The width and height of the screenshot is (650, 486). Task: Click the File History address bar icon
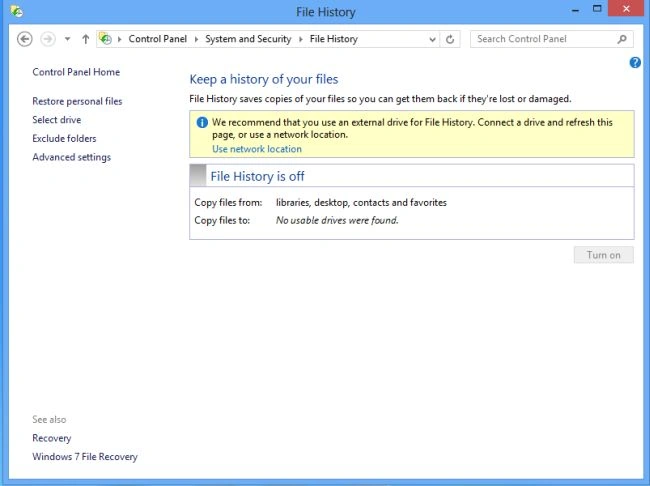click(x=105, y=39)
